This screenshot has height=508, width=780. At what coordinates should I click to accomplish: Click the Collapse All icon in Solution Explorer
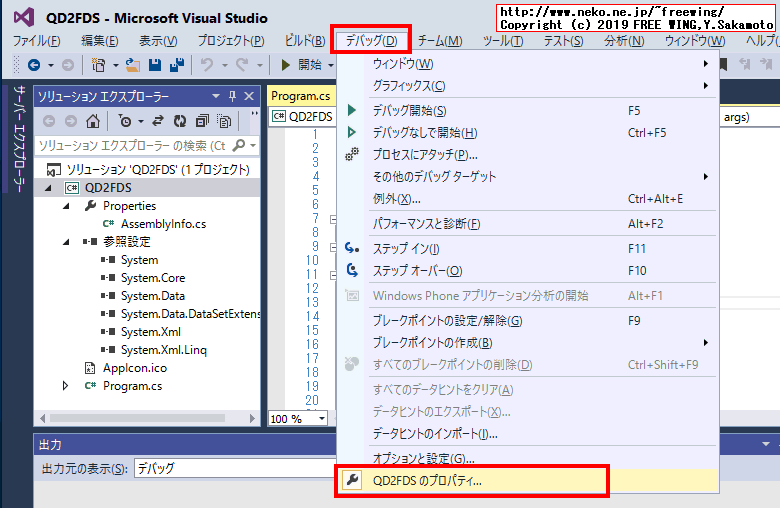pyautogui.click(x=202, y=121)
